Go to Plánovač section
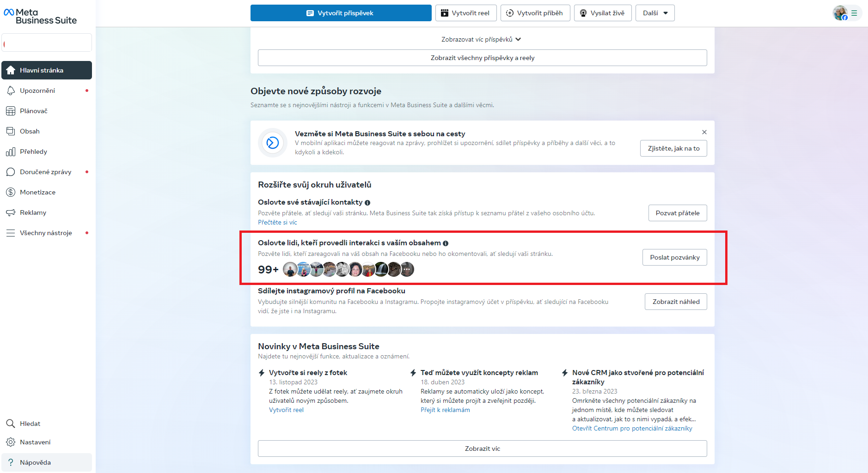Image resolution: width=868 pixels, height=473 pixels. coord(47,111)
